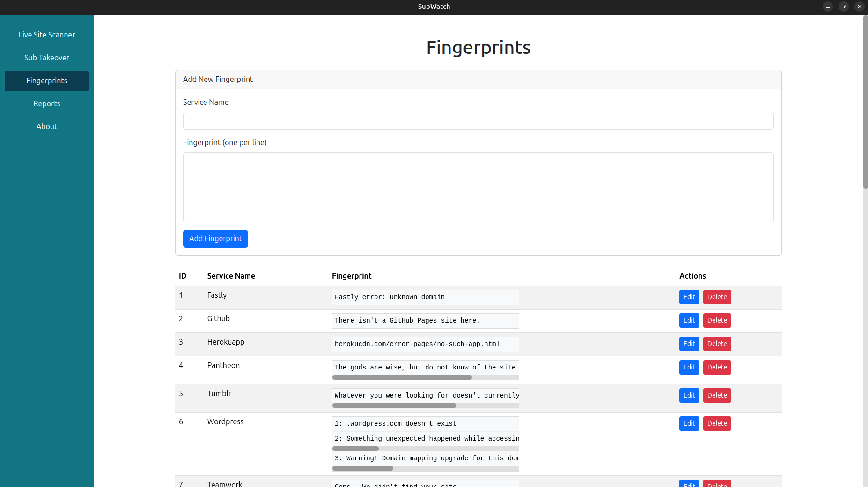Viewport: 868px width, 487px height.
Task: Open the About page
Action: (x=47, y=126)
